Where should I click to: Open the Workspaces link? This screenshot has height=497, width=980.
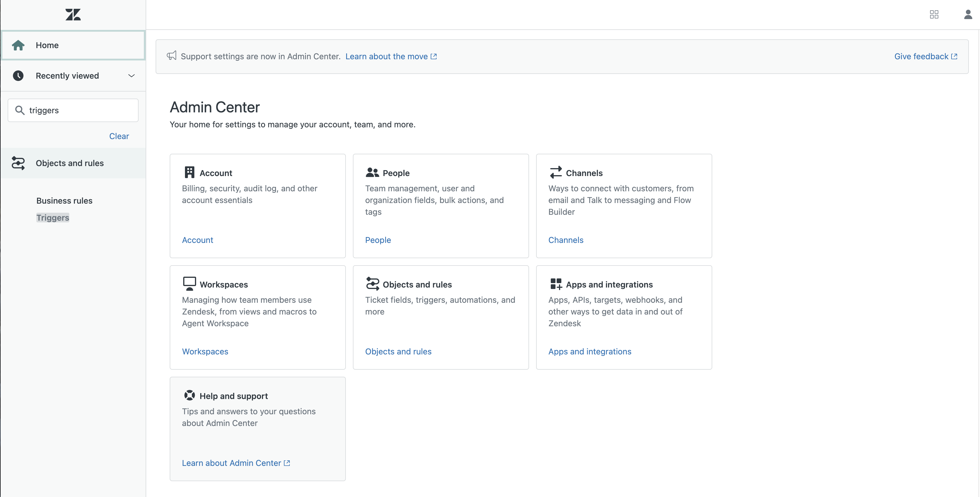click(x=205, y=351)
